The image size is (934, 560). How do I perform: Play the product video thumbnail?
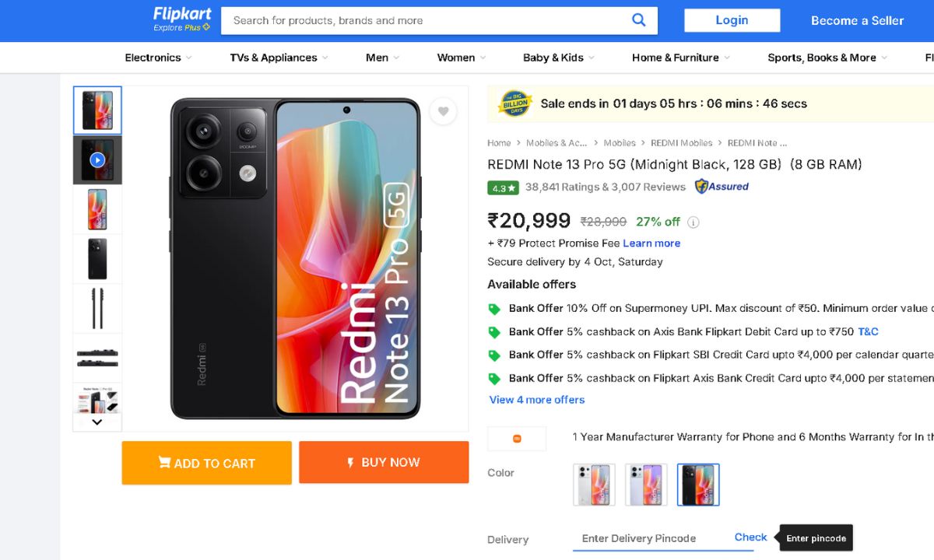click(x=97, y=160)
